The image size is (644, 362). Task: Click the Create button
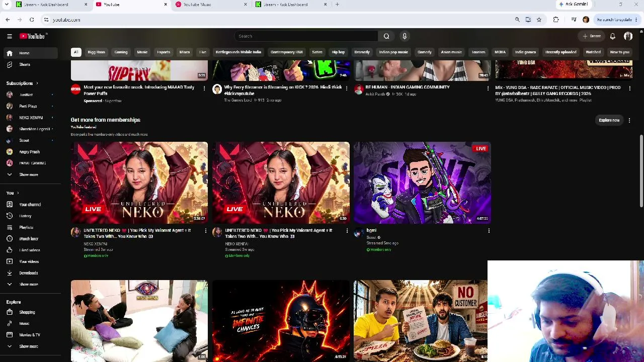coord(592,36)
